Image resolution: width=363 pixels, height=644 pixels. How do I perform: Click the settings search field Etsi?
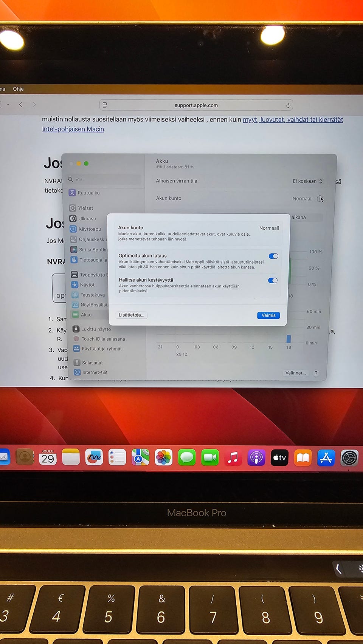click(104, 179)
